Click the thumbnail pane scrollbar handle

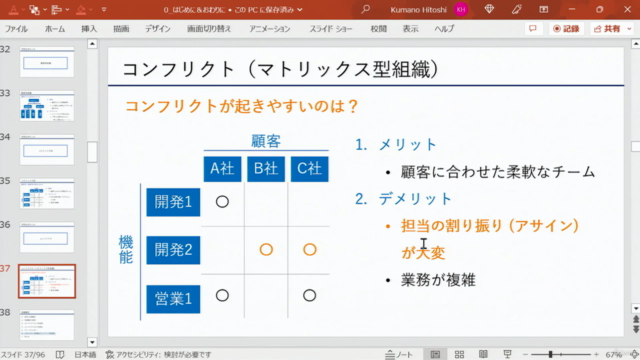coord(92,152)
